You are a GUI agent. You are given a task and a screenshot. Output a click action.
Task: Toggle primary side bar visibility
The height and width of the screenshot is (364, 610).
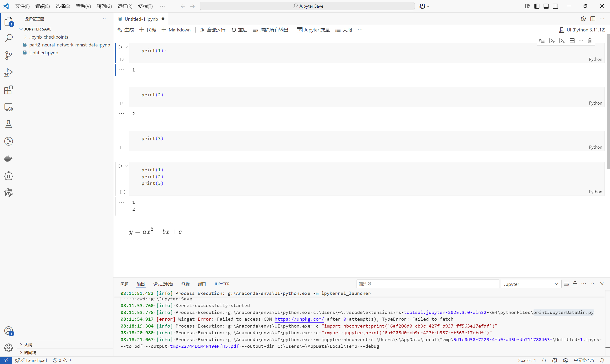point(537,6)
